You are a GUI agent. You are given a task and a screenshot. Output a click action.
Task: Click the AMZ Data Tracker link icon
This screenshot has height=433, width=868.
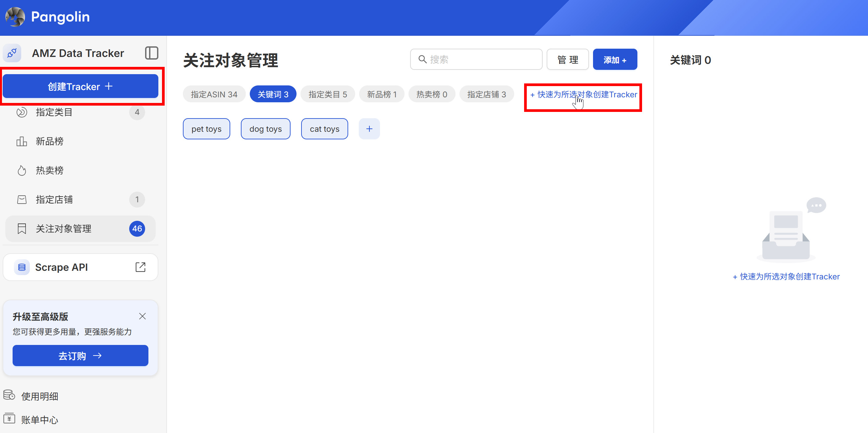click(12, 53)
